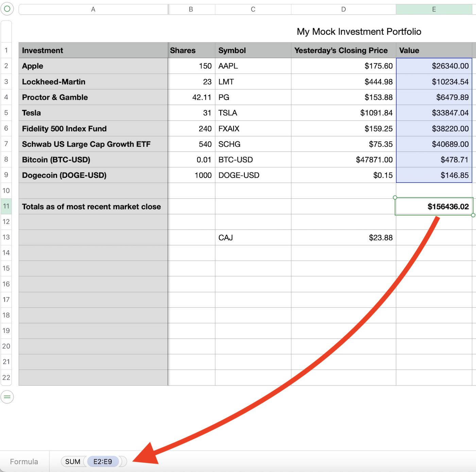Select Yesterday's Closing Price header cell

344,50
